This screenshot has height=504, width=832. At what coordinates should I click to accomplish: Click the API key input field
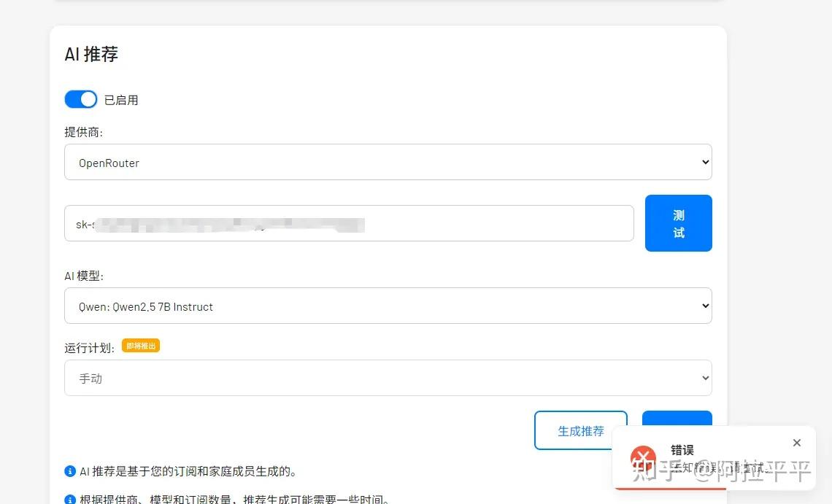click(349, 223)
